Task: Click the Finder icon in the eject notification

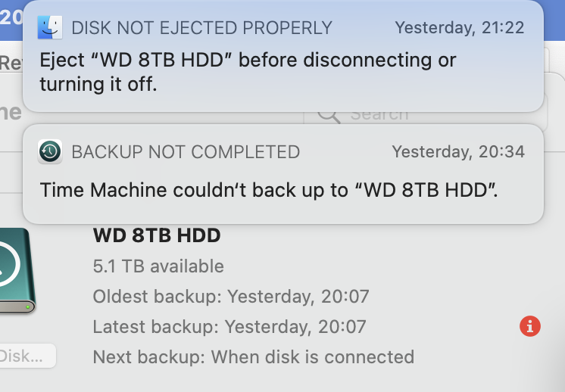Action: click(x=50, y=28)
